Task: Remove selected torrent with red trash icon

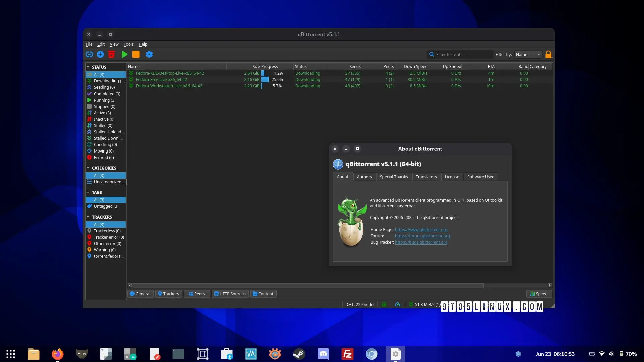Action: click(111, 54)
